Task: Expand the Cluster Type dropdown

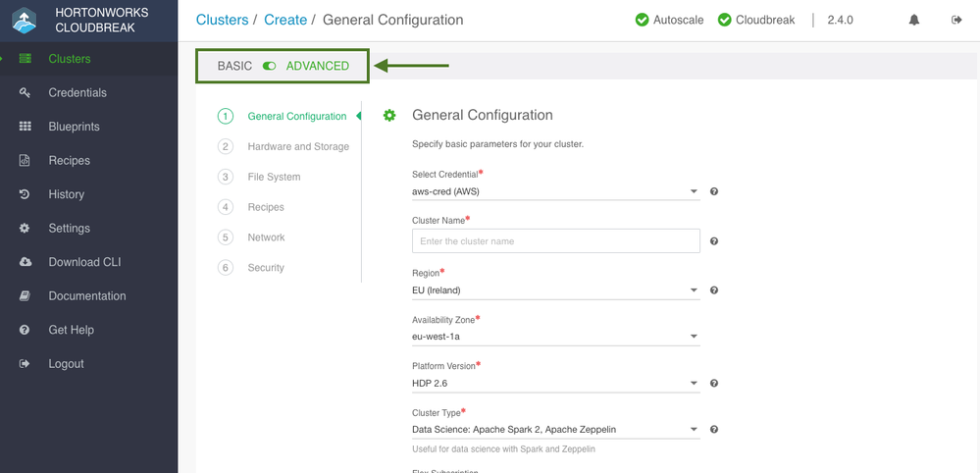Action: [x=554, y=429]
